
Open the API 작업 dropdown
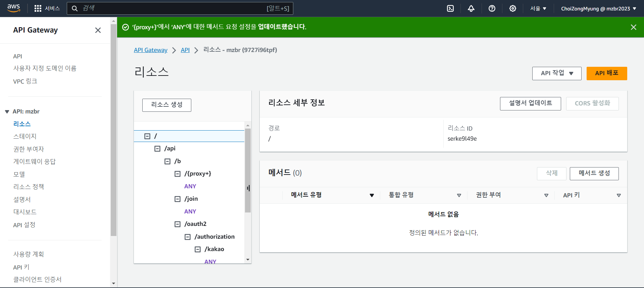(x=557, y=74)
